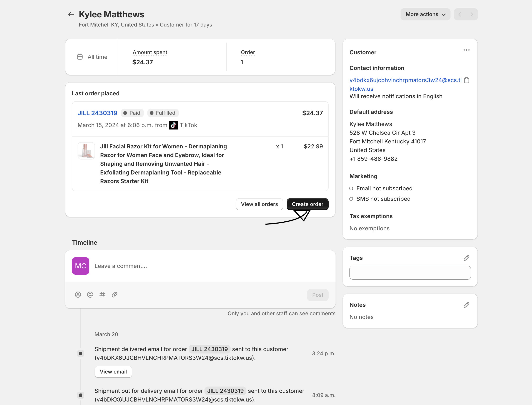Image resolution: width=532 pixels, height=405 pixels.
Task: Attach a file with the paperclip icon
Action: [115, 295]
